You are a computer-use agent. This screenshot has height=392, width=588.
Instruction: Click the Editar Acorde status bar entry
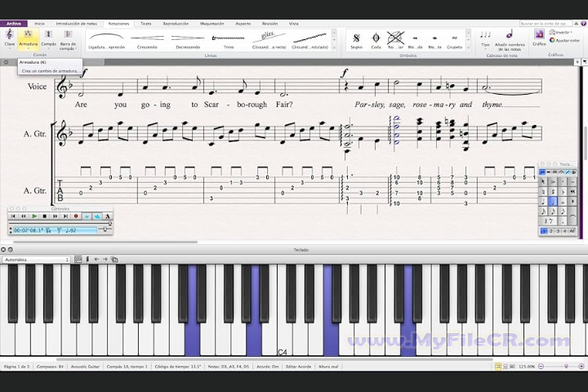pyautogui.click(x=299, y=367)
